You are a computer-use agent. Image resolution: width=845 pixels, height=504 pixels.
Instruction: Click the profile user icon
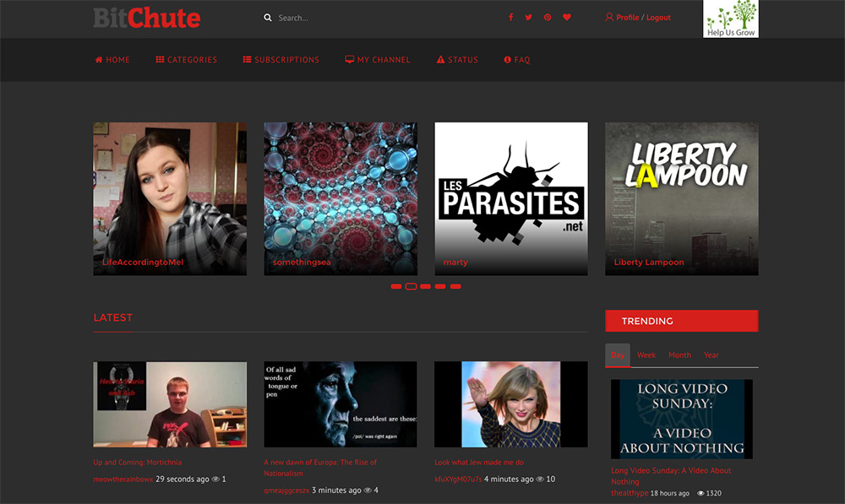click(x=609, y=17)
